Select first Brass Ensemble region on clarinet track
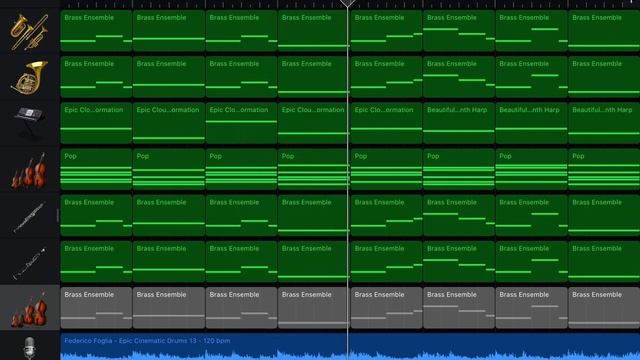Image resolution: width=640 pixels, height=360 pixels. [96, 262]
